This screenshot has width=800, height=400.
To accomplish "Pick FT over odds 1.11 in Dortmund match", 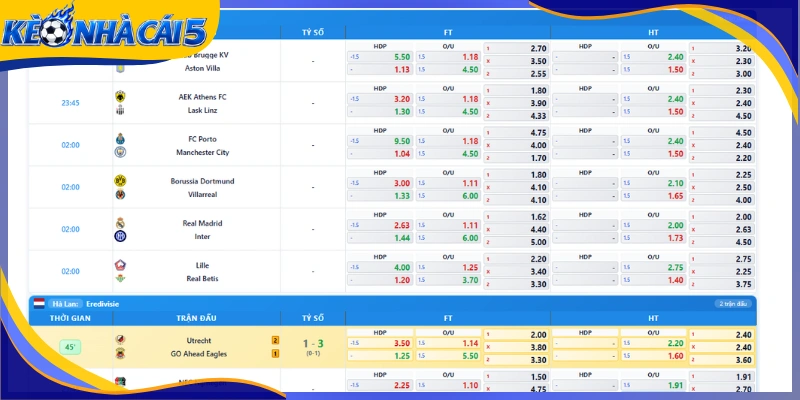I will coord(448,183).
